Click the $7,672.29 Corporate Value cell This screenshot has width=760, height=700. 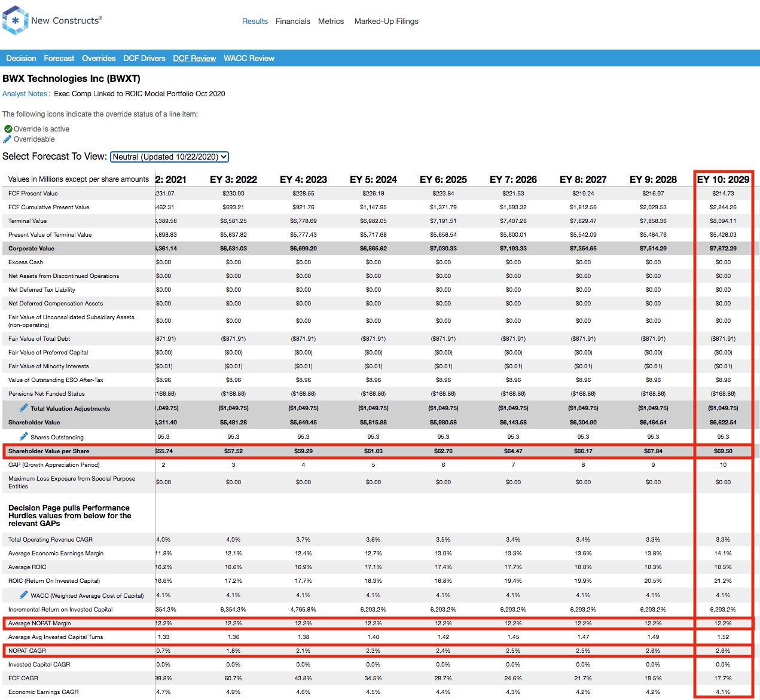[x=723, y=249]
